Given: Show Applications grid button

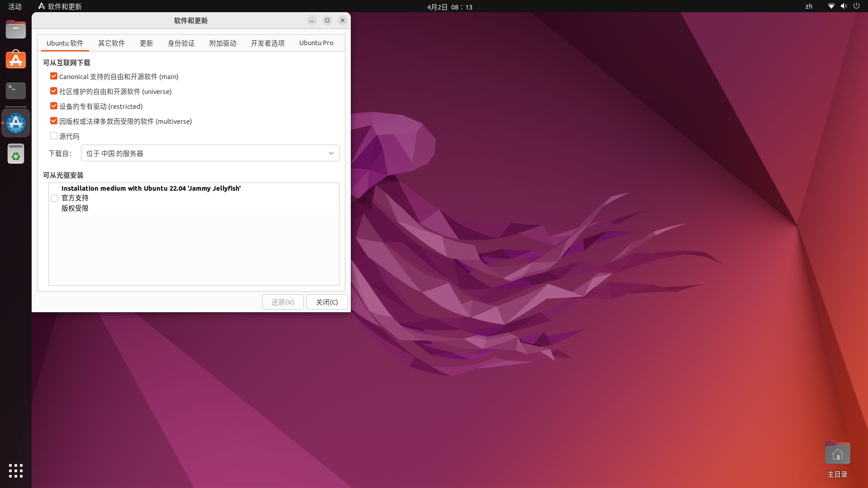Looking at the screenshot, I should coord(16,470).
